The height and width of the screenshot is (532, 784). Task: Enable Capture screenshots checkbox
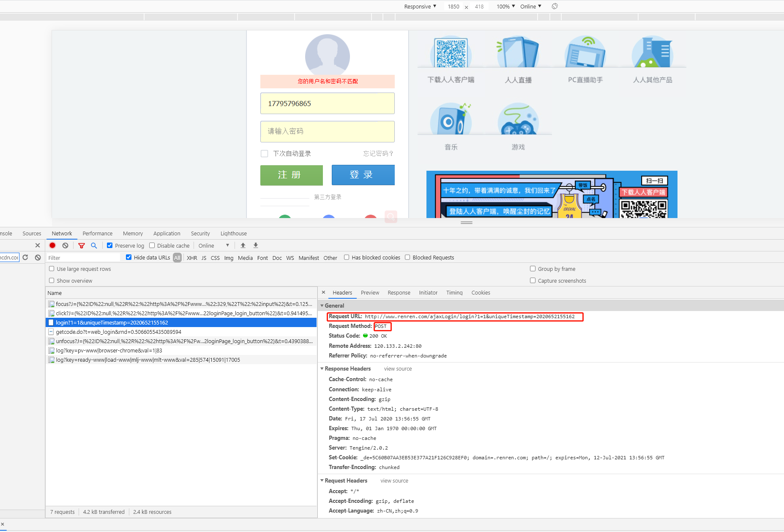click(x=533, y=281)
